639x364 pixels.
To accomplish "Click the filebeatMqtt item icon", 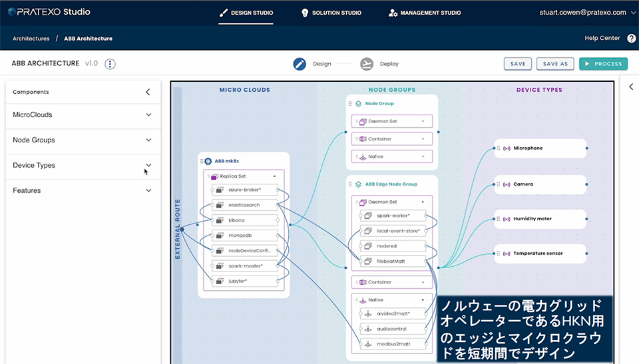I will 368,262.
